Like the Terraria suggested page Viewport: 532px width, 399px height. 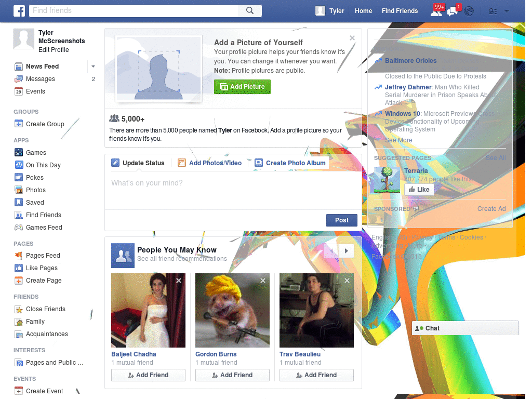(419, 190)
